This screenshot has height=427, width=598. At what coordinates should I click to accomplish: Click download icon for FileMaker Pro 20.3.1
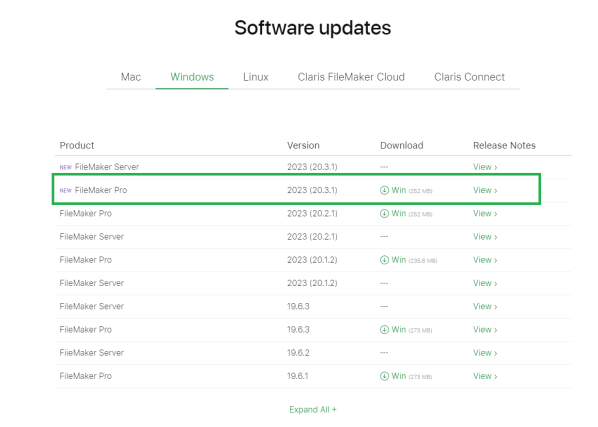(384, 190)
